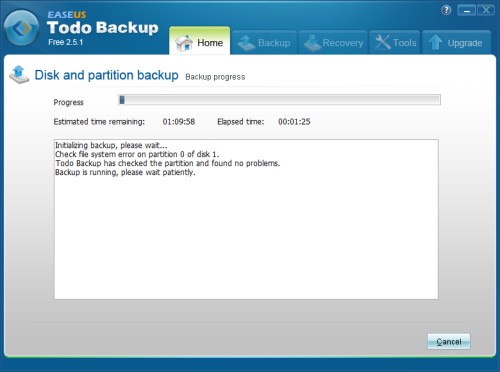Open the Backup tab
500x372 pixels.
coord(264,43)
